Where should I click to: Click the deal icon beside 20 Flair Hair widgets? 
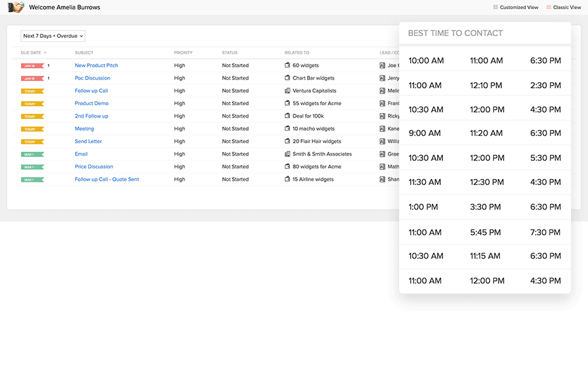[x=287, y=141]
